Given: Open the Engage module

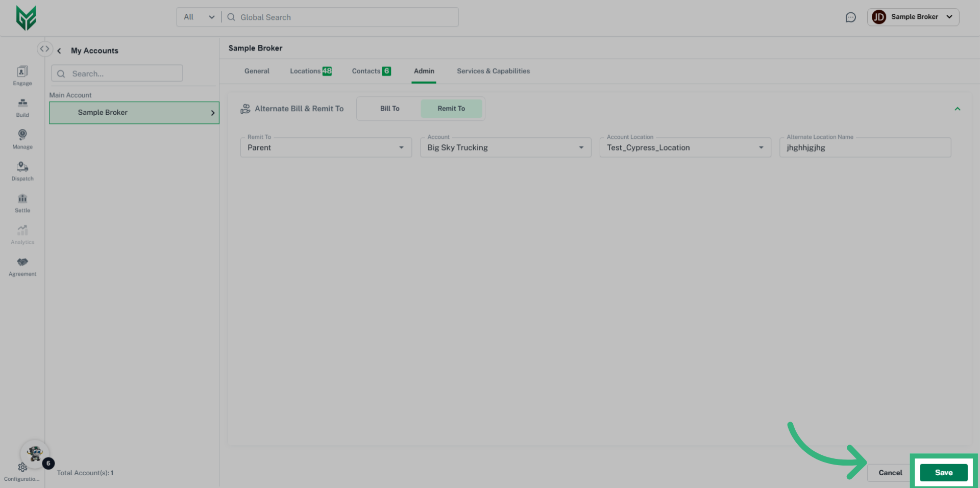Looking at the screenshot, I should [22, 75].
